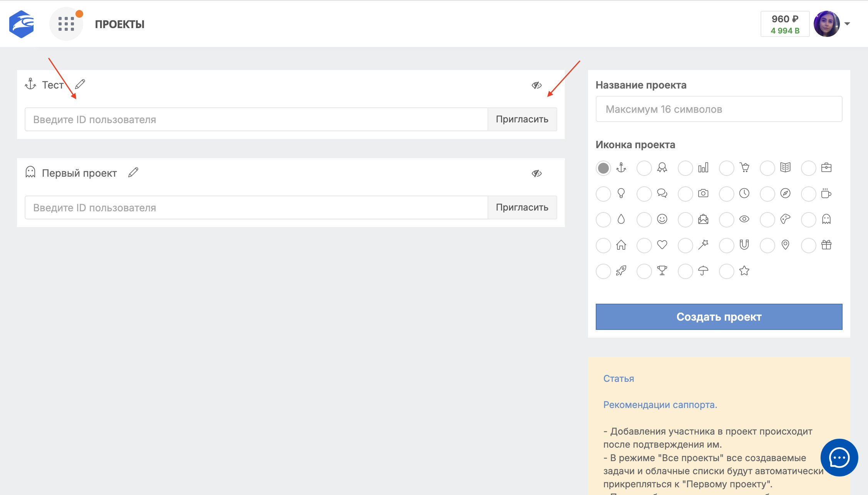Viewport: 868px width, 495px height.
Task: Open the apps grid menu button
Action: point(66,24)
